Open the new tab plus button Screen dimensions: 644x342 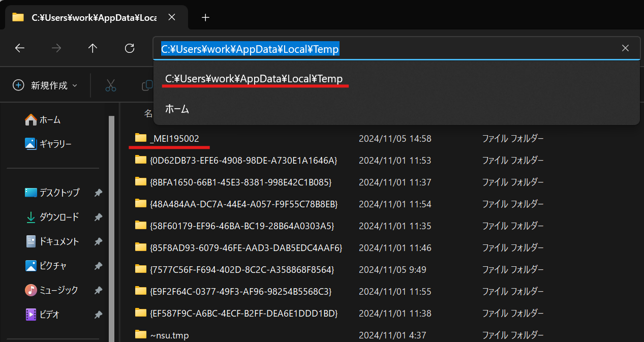point(205,17)
